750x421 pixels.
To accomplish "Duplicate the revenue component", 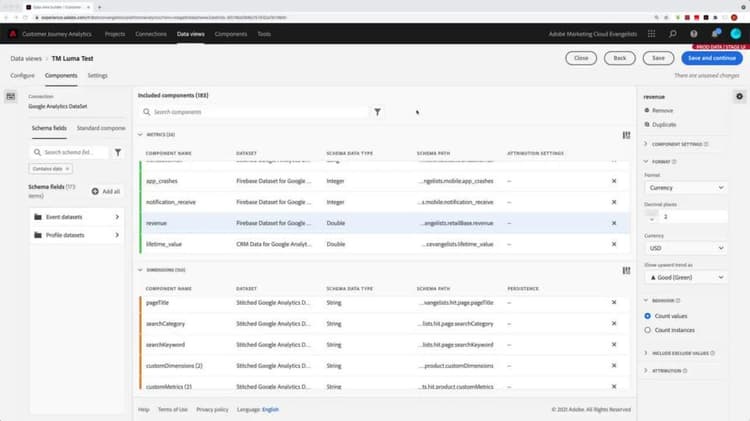I will coord(660,125).
